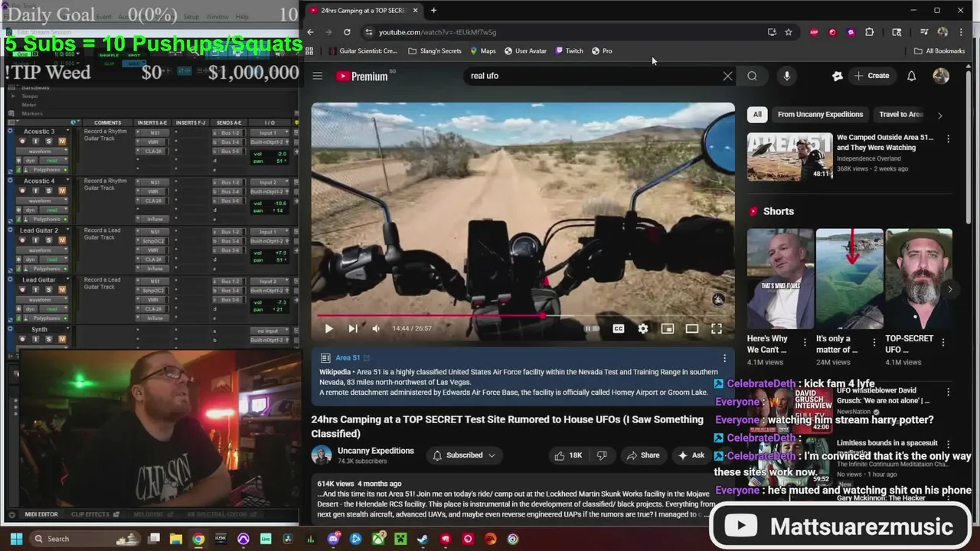Open the Chrome three-dot menu

[961, 32]
